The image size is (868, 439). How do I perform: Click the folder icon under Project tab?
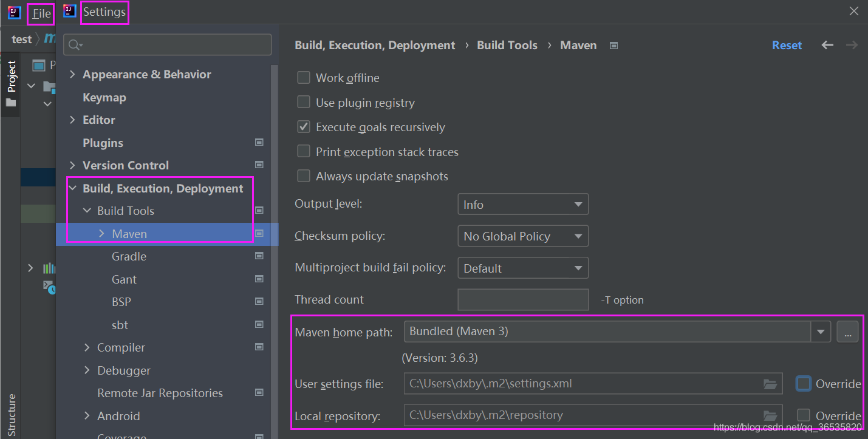[10, 103]
